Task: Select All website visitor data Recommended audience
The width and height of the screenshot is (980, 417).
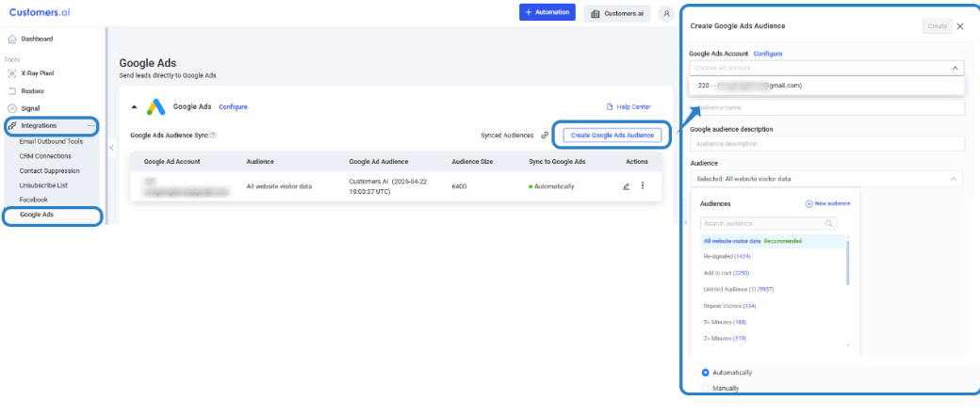Action: coord(773,241)
